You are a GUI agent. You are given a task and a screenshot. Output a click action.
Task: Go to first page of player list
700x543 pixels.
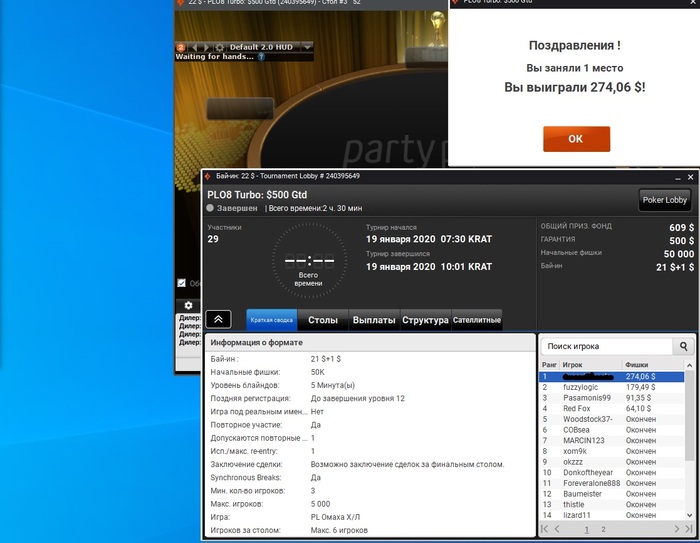(x=545, y=529)
